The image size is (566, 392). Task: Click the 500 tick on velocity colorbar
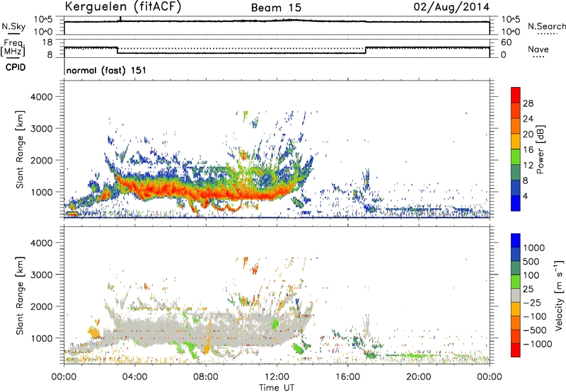click(531, 261)
